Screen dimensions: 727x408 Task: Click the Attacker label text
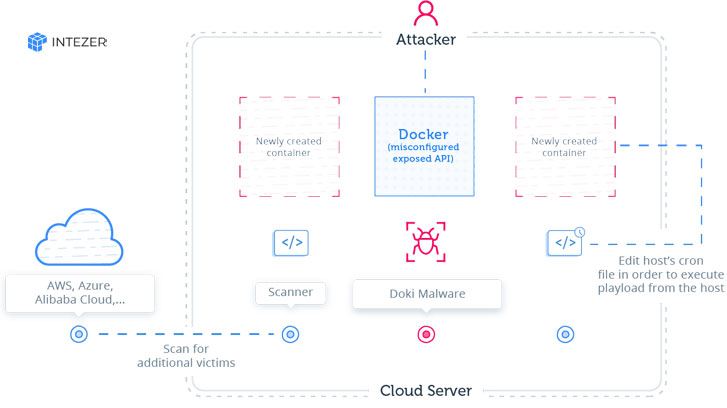425,40
